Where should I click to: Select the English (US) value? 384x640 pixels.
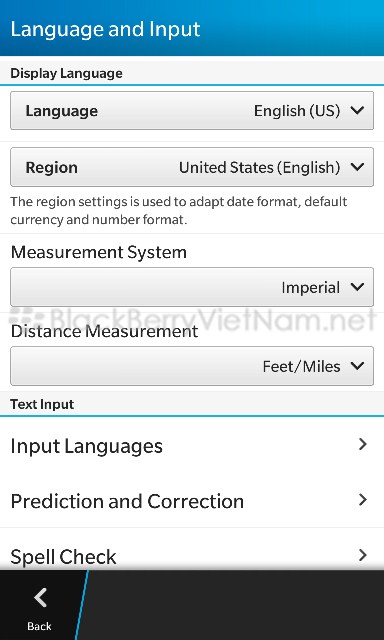click(297, 111)
